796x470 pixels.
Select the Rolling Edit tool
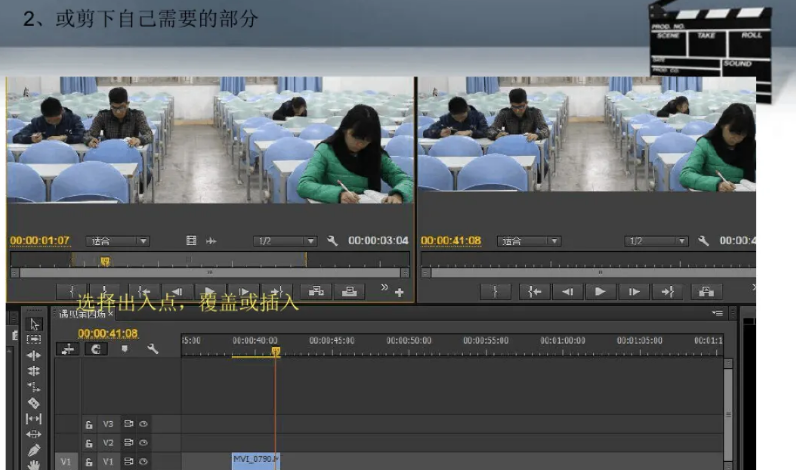(x=34, y=371)
